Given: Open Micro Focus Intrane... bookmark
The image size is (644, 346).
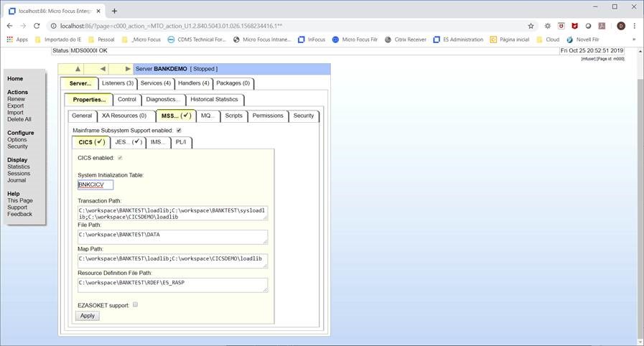Looking at the screenshot, I should coord(262,39).
